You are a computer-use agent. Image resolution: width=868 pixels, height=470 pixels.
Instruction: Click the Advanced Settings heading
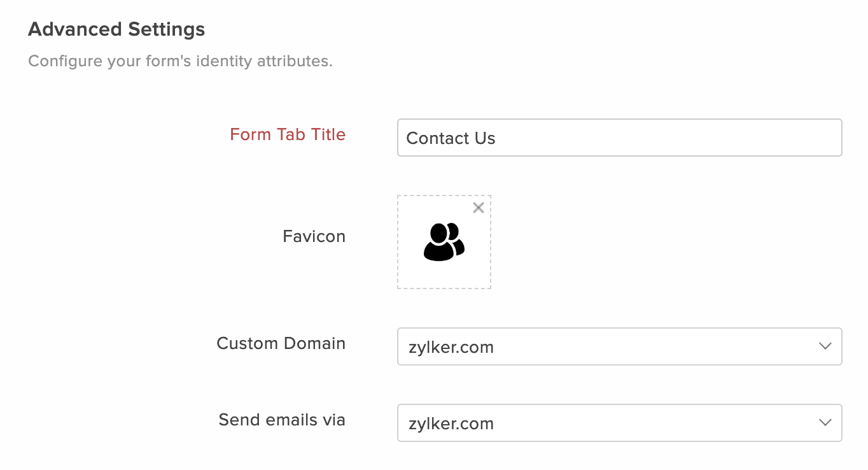tap(116, 29)
